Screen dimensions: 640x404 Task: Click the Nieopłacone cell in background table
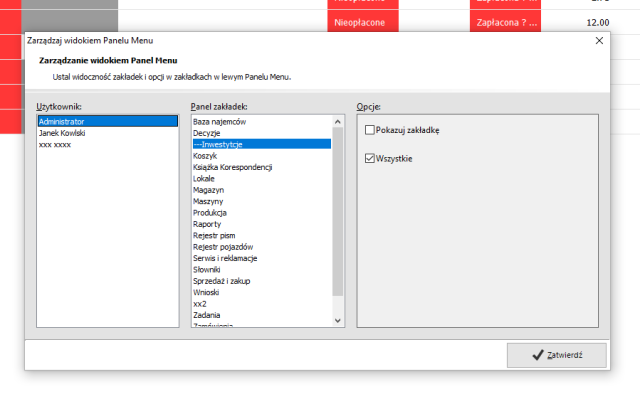pyautogui.click(x=363, y=23)
